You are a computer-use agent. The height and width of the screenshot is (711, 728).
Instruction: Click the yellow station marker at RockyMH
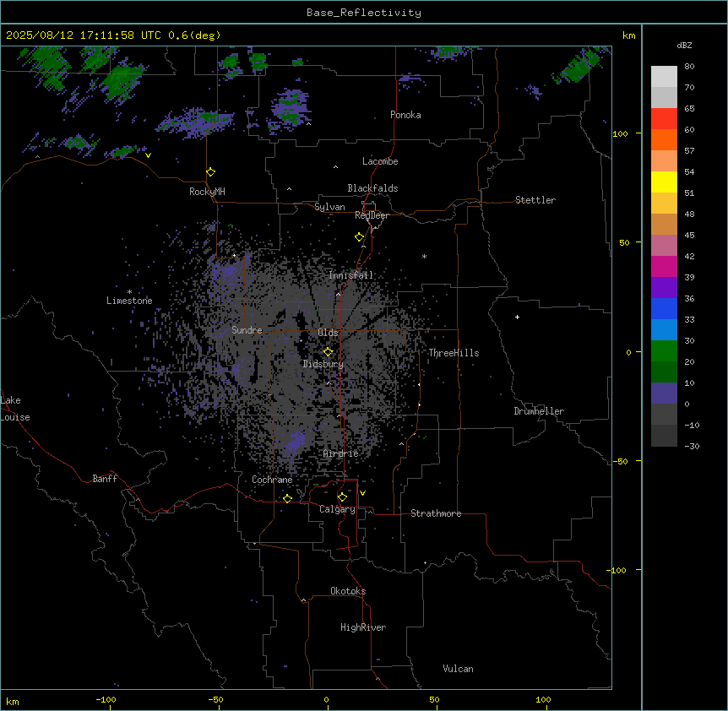[x=211, y=172]
